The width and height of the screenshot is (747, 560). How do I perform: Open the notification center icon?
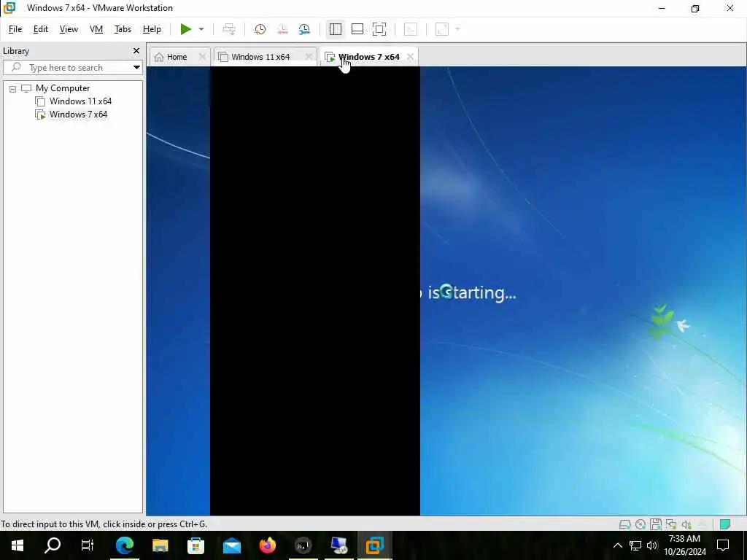(723, 545)
